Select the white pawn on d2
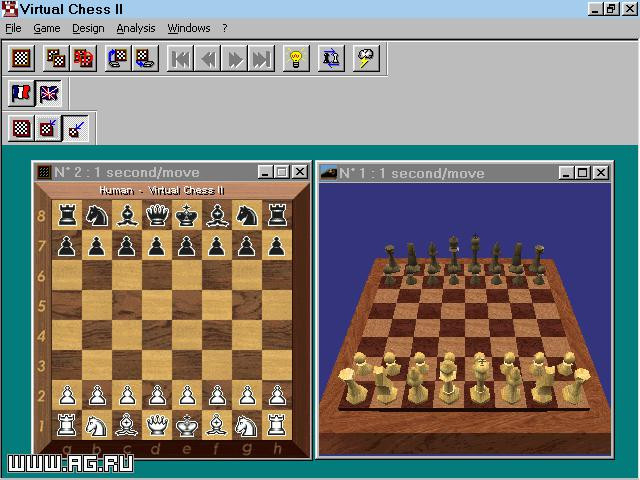 (157, 395)
